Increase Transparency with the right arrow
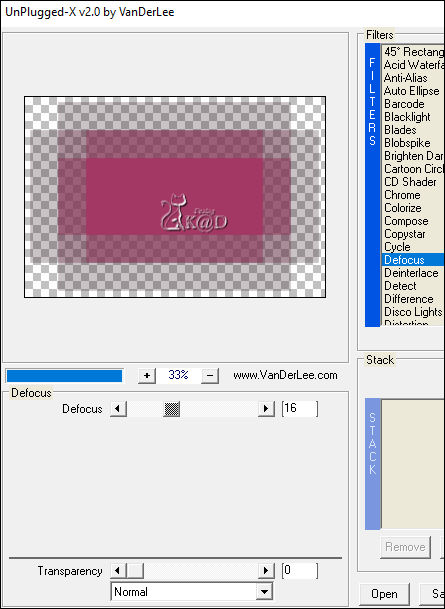445x609 pixels. (266, 571)
